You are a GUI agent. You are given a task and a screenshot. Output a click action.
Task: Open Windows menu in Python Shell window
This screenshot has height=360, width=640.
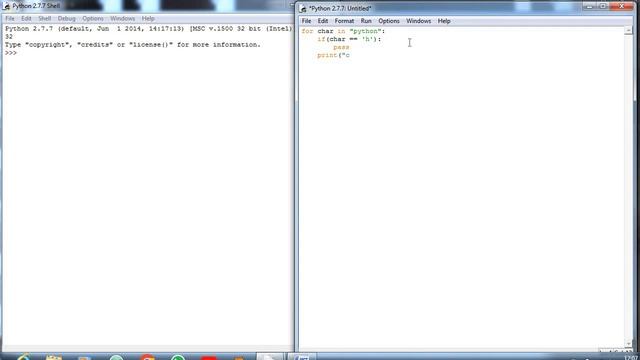pos(122,19)
